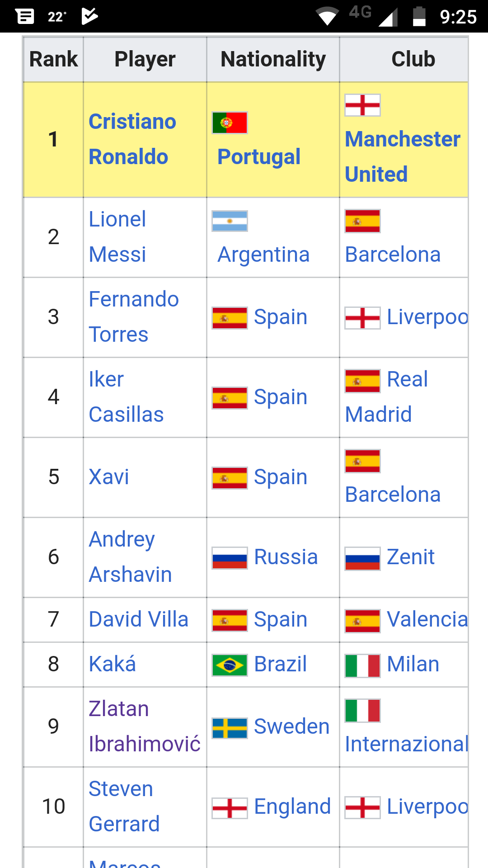Screen dimensions: 488x868
Task: Tap the Sweden flag icon
Action: coord(230,728)
